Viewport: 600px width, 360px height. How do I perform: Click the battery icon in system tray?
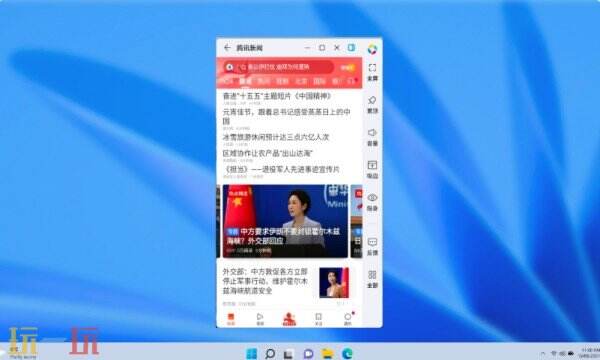coord(571,353)
